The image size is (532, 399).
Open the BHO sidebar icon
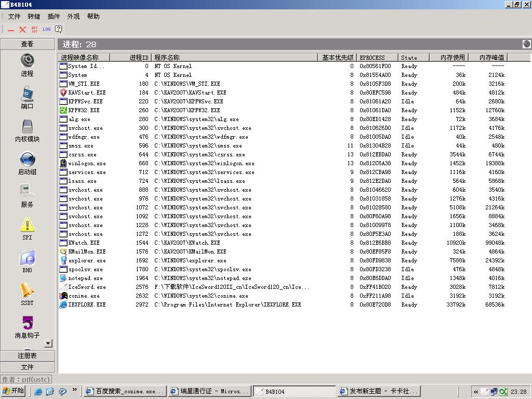coord(27,258)
